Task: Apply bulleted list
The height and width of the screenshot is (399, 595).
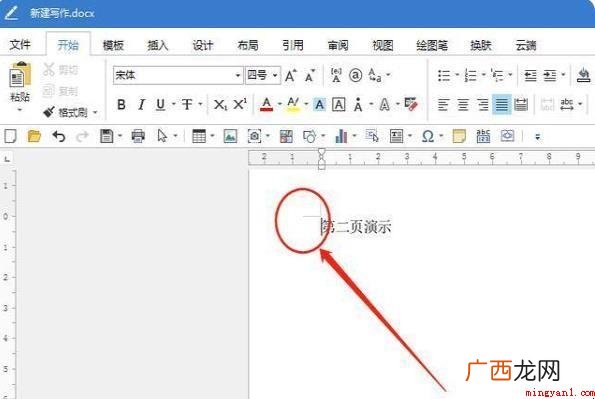Action: tap(444, 75)
